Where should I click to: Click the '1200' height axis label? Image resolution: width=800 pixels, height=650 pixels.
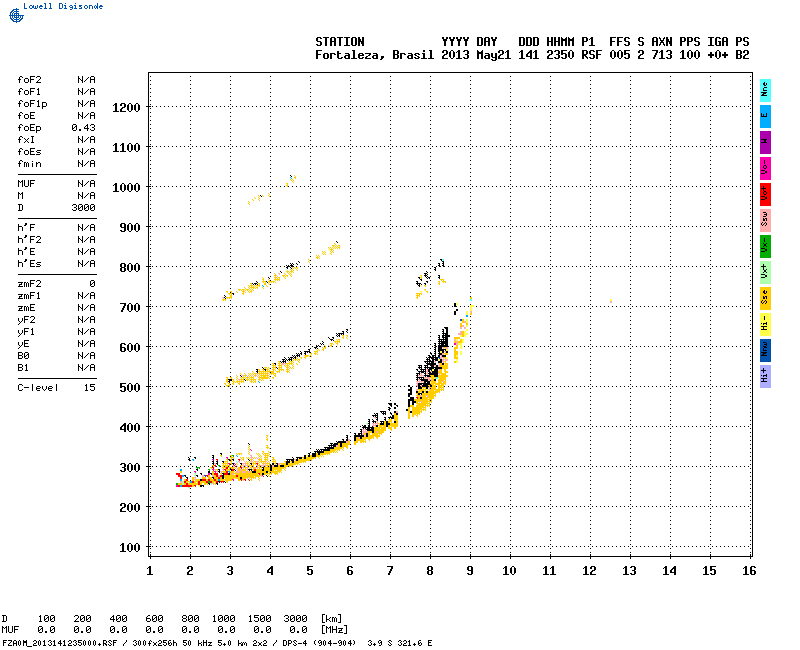click(x=126, y=108)
